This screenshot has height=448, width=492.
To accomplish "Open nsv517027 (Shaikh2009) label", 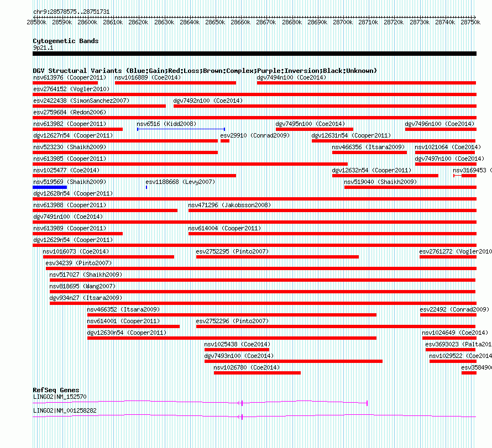I will pyautogui.click(x=86, y=275).
